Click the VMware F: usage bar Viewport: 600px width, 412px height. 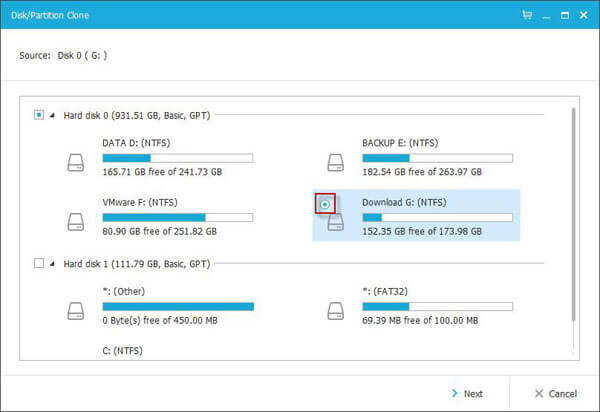(178, 218)
